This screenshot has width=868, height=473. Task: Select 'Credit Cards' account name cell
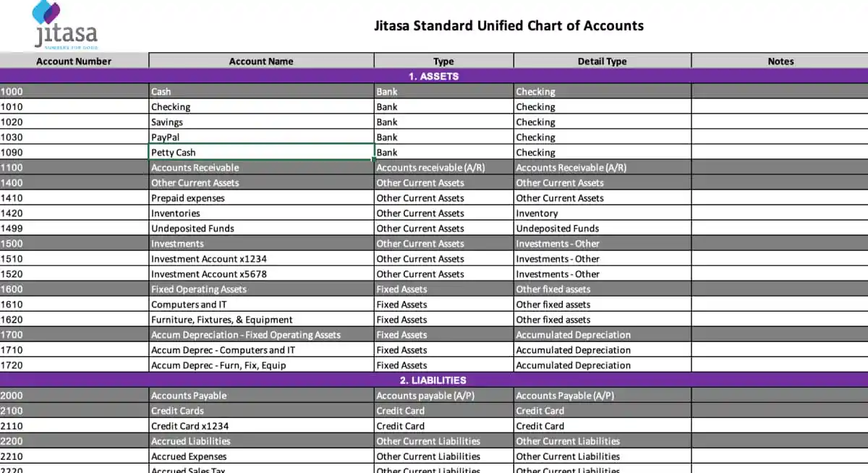[x=261, y=411]
